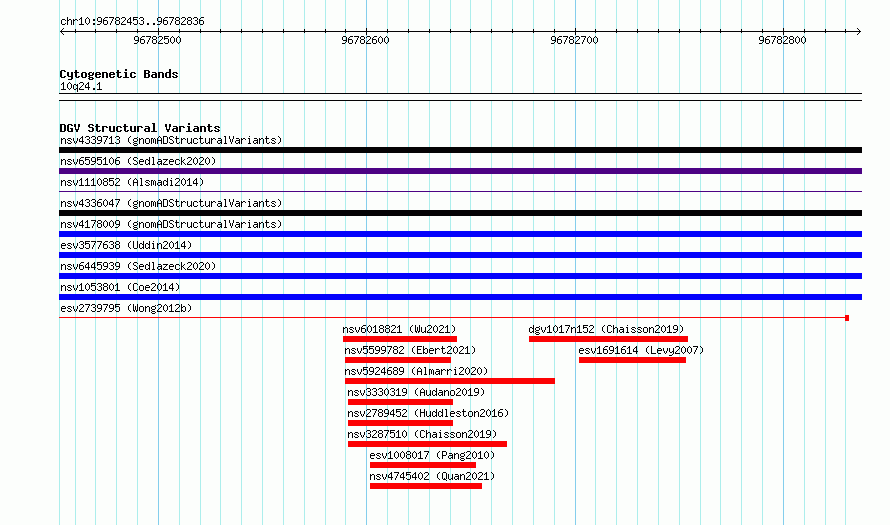Click the red bar under esv1008017
The width and height of the screenshot is (890, 525).
423,465
